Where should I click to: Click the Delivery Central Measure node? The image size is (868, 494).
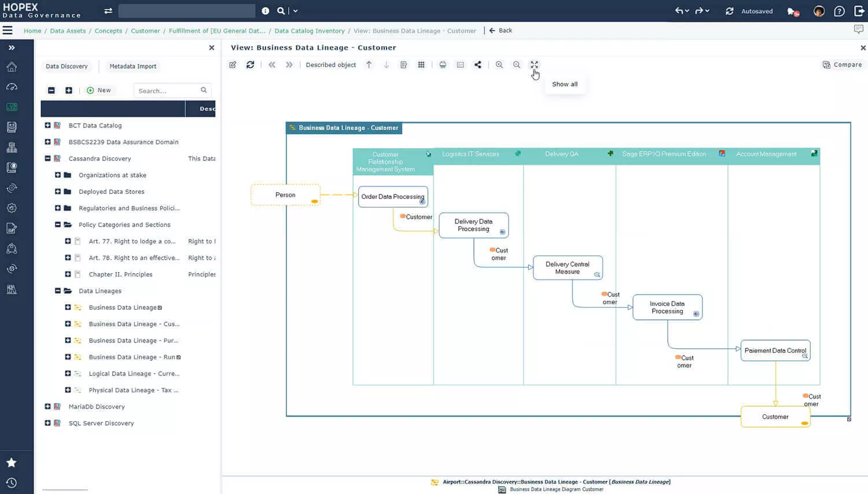coord(568,268)
